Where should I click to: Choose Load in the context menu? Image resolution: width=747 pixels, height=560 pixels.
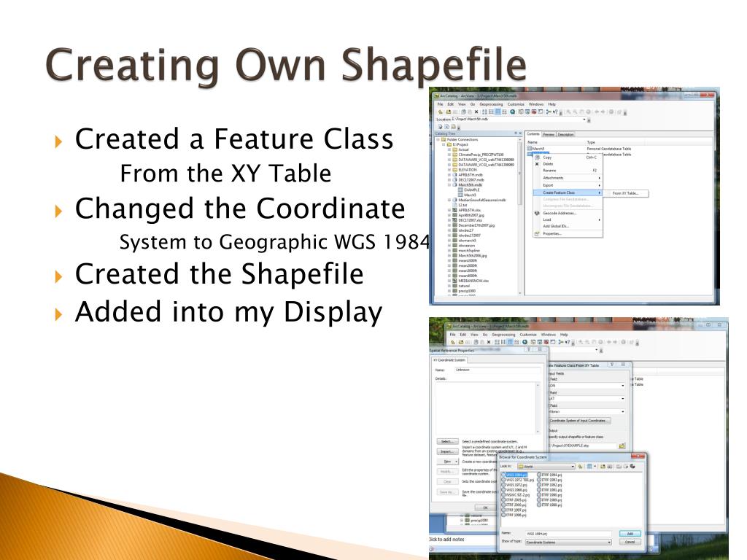coord(568,219)
